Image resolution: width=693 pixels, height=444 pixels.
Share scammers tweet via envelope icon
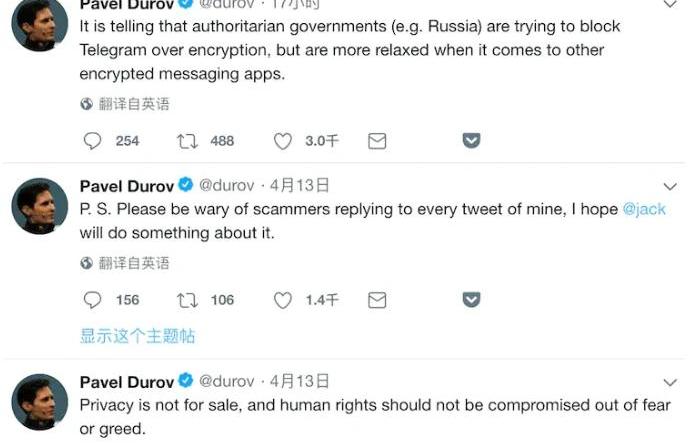(377, 300)
